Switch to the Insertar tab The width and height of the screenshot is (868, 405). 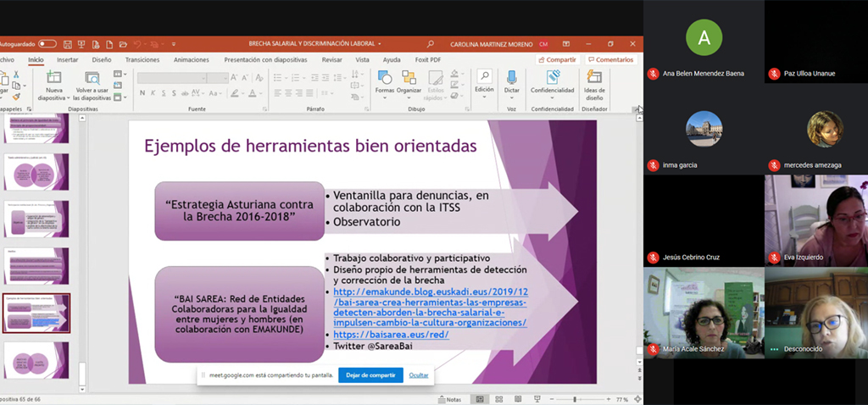tap(68, 59)
